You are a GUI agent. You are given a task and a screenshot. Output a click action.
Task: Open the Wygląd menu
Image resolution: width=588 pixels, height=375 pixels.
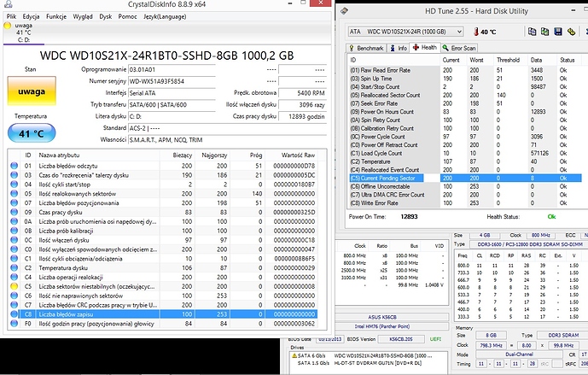click(x=83, y=16)
